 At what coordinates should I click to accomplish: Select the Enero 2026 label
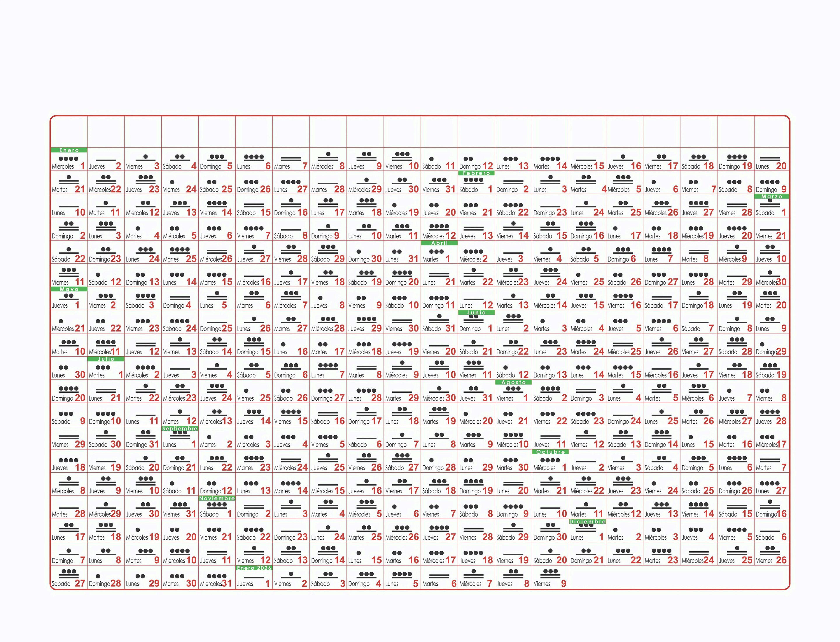(x=254, y=568)
